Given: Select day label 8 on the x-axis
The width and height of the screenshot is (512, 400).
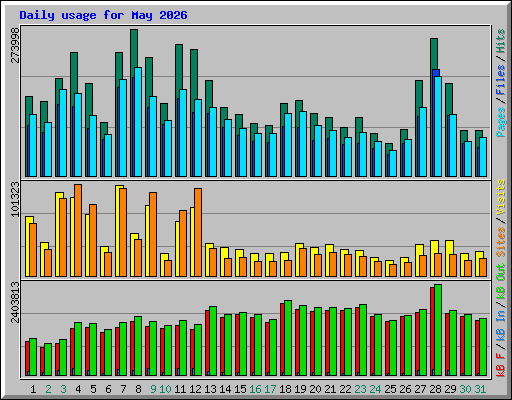Looking at the screenshot, I should tap(138, 389).
